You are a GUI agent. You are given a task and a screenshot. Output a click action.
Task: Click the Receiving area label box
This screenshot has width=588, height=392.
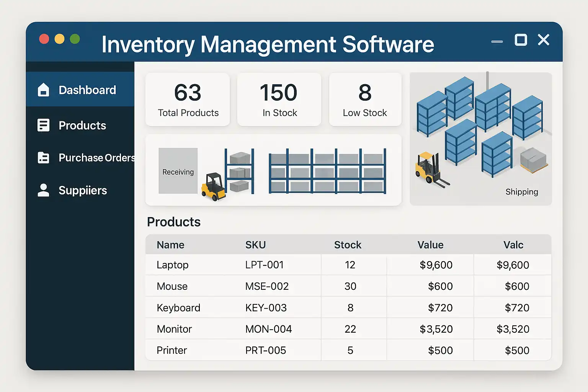[x=178, y=171]
